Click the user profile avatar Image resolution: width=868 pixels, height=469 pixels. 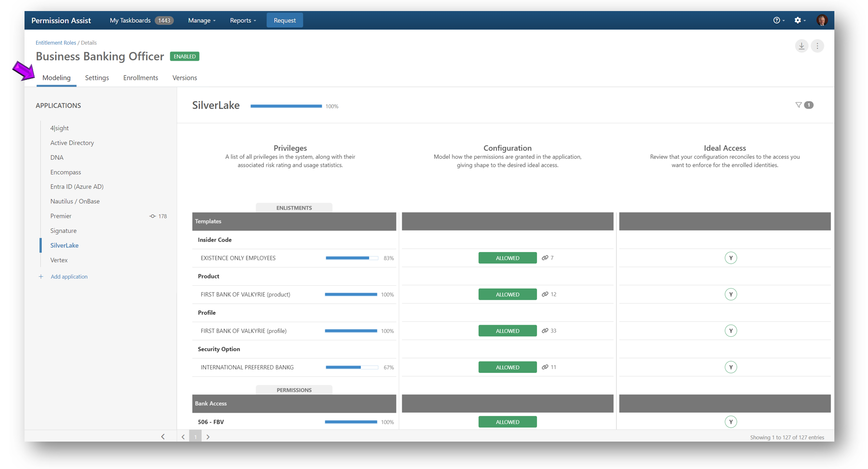(821, 20)
